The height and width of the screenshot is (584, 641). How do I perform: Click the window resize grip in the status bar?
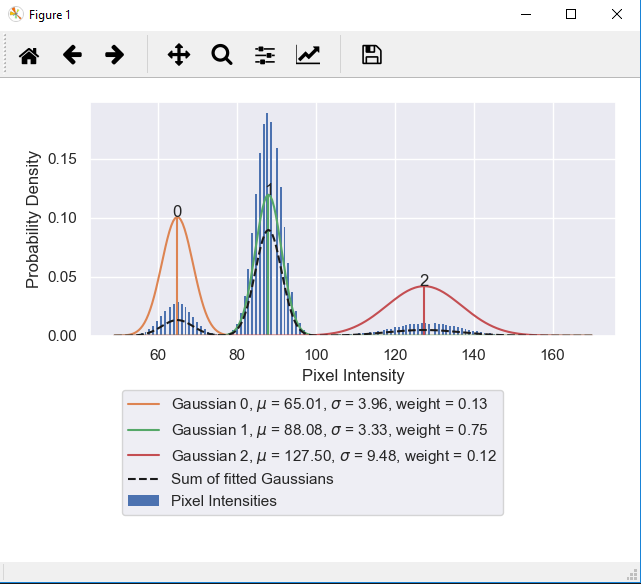pos(632,575)
